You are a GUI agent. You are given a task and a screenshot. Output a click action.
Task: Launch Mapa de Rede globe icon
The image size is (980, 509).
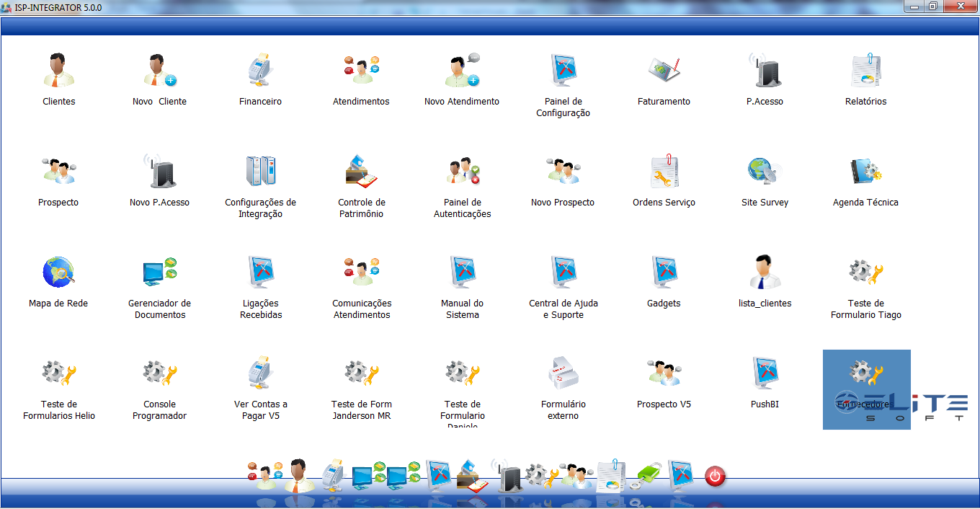pos(58,273)
